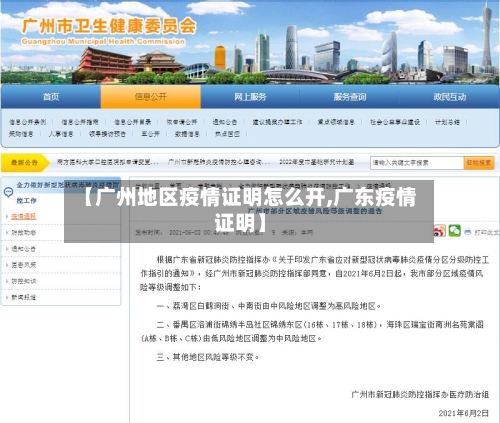Open the 防控动态 sidebar link

(24, 233)
